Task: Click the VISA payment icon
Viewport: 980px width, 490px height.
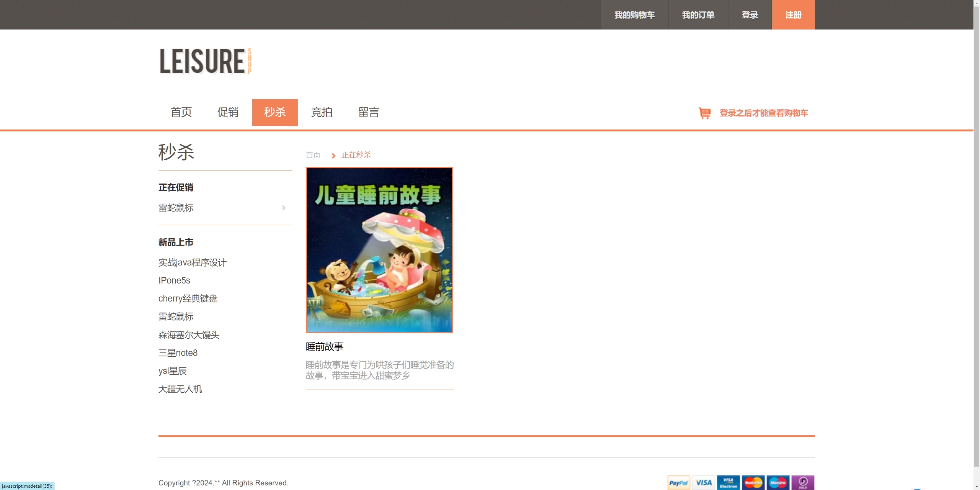Action: (x=704, y=483)
